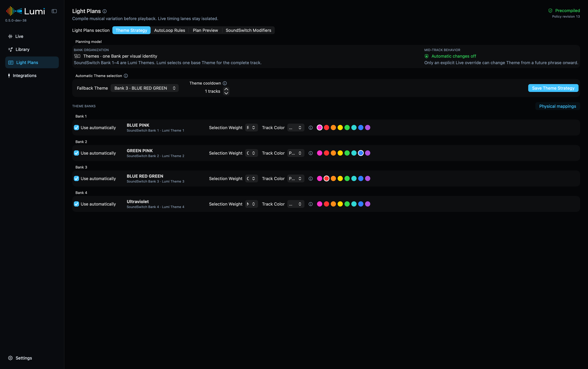Screen dimensions: 588x369
Task: Click the Policy revision 13 text
Action: click(566, 17)
